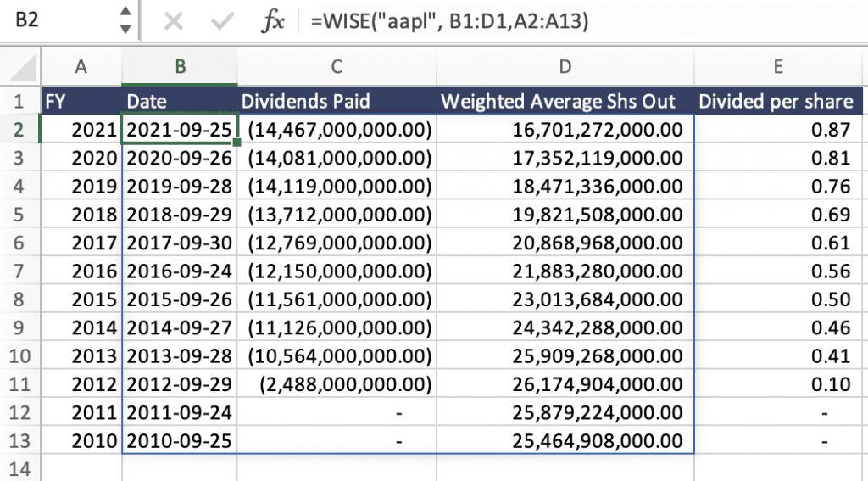
Task: Select row 14 header
Action: (19, 469)
